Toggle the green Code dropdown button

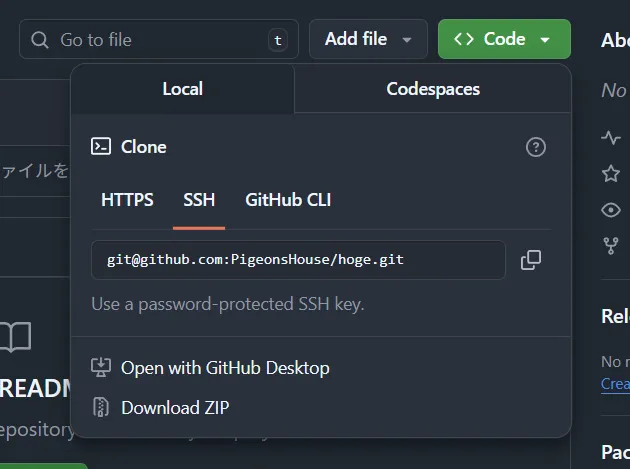[x=504, y=39]
